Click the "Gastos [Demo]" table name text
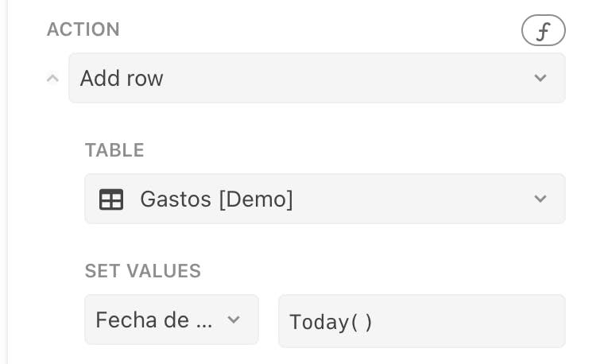The height and width of the screenshot is (364, 604). pos(216,199)
